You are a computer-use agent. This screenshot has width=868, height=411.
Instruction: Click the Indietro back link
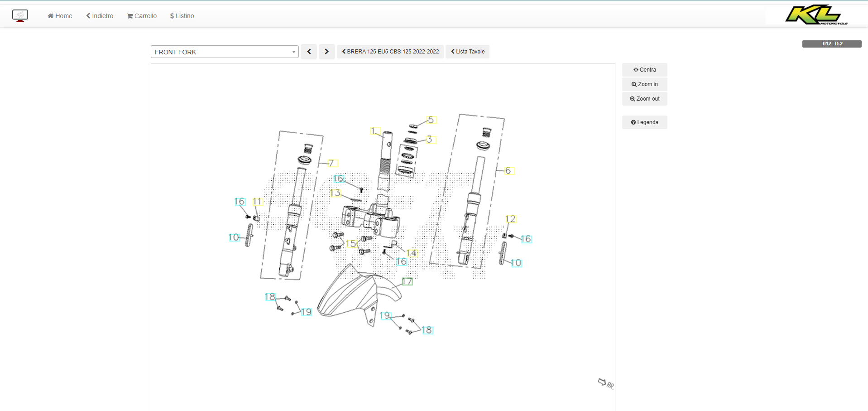coord(100,16)
